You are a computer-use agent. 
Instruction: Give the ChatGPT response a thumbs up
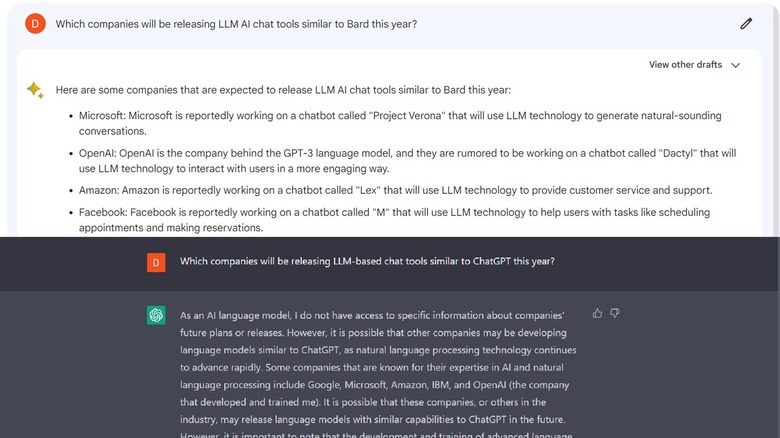pyautogui.click(x=598, y=313)
